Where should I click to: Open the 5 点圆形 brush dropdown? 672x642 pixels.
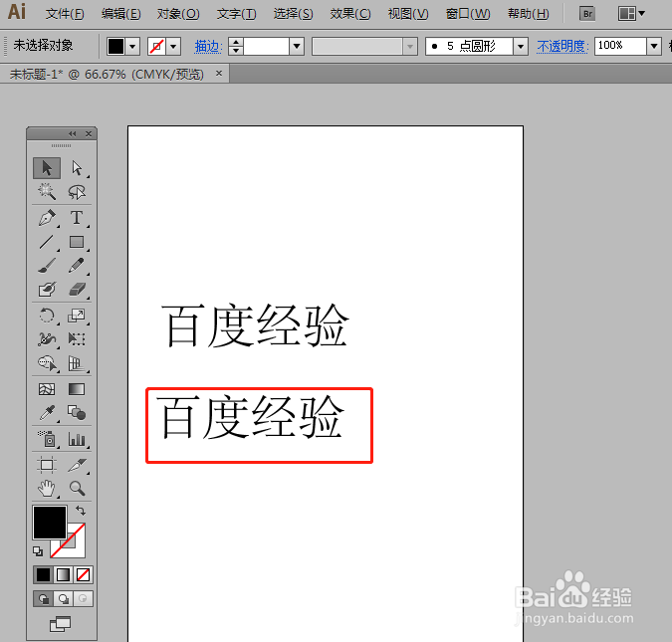coord(521,47)
